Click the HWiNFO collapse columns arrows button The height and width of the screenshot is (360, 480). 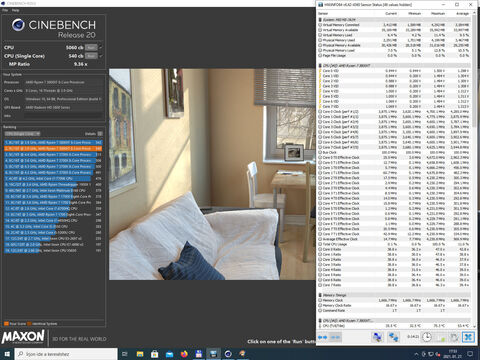point(335,337)
